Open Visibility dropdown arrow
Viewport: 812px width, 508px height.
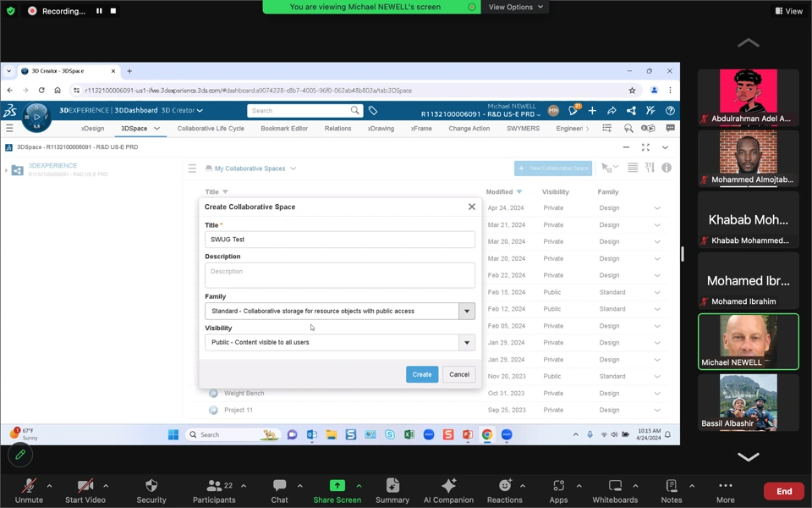pyautogui.click(x=467, y=343)
